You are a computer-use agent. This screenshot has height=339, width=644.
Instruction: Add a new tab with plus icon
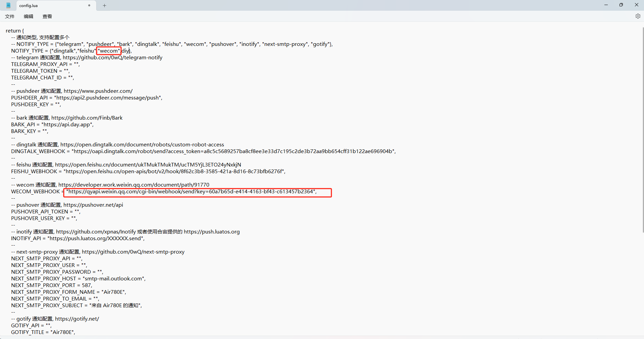[104, 5]
